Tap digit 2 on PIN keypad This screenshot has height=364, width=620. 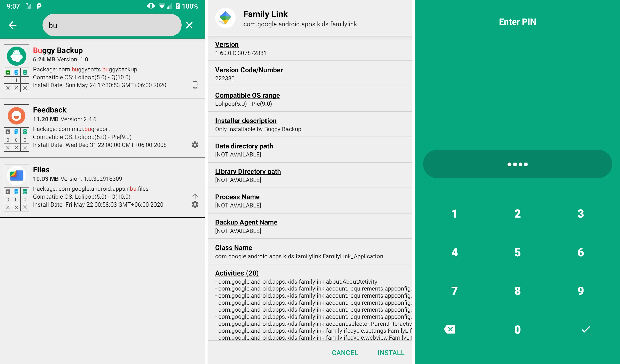pyautogui.click(x=517, y=214)
